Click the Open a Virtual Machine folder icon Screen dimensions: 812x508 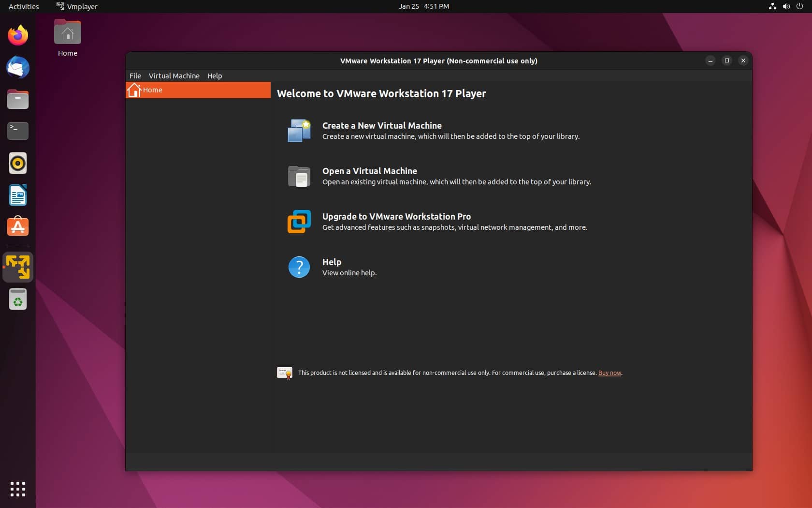299,176
